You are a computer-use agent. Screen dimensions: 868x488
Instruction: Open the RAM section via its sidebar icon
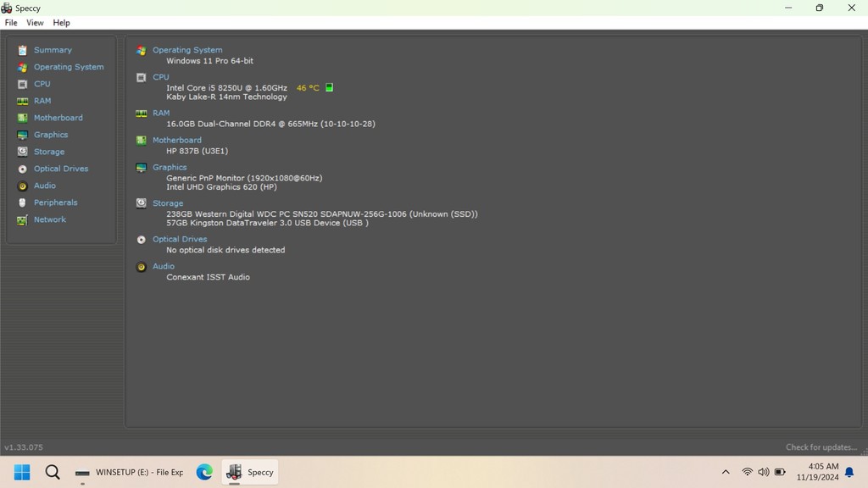24,101
